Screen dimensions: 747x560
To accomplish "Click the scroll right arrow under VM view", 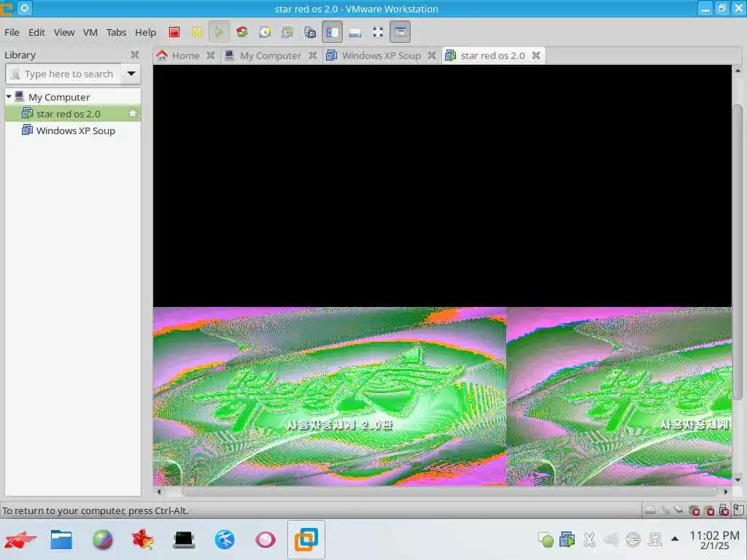I will tap(726, 492).
